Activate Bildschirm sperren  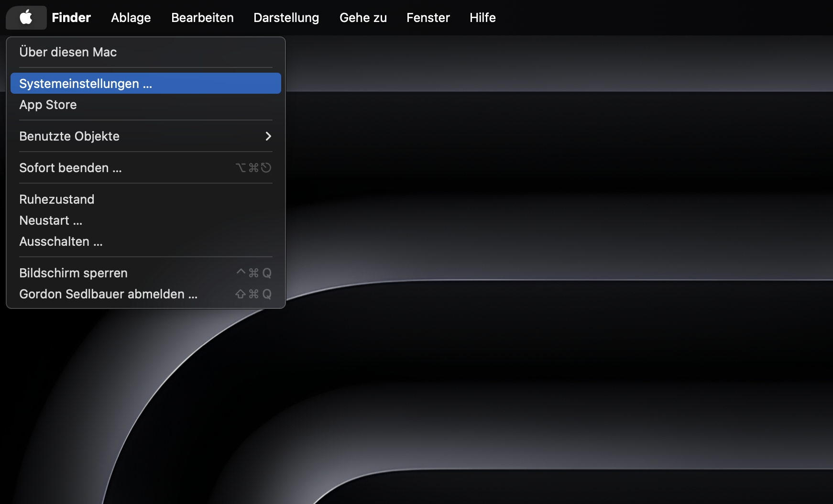click(x=73, y=273)
